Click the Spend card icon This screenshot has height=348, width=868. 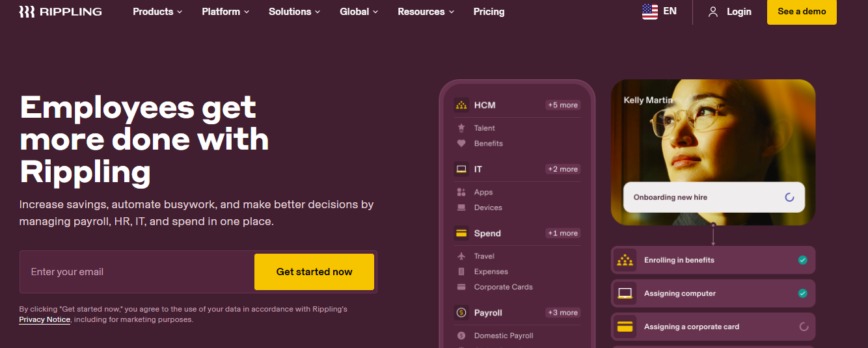click(461, 234)
